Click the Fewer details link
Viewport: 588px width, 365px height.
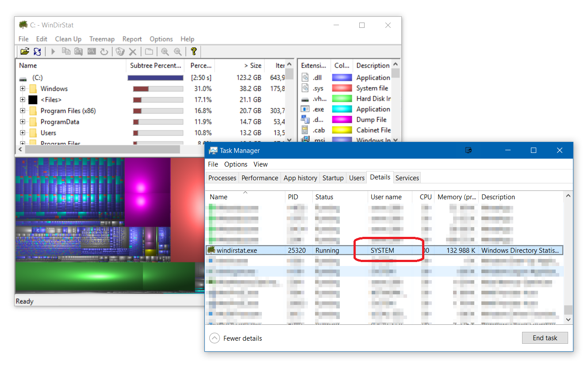tap(242, 338)
